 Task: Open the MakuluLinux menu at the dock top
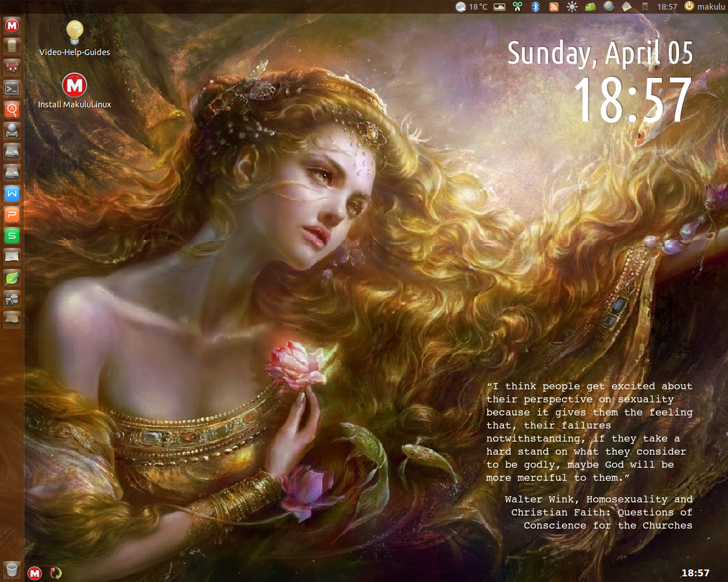[12, 26]
